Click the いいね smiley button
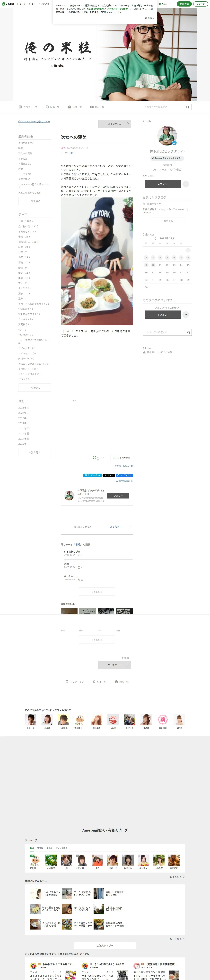 click(98, 458)
